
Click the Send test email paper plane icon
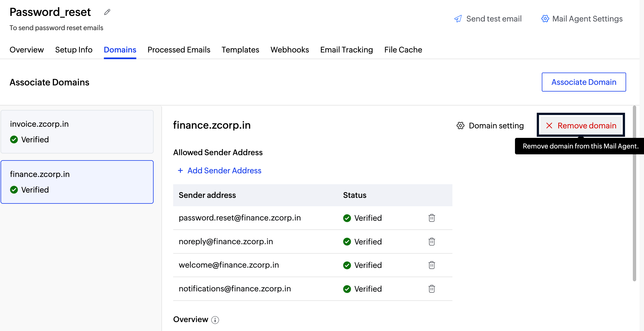tap(458, 19)
